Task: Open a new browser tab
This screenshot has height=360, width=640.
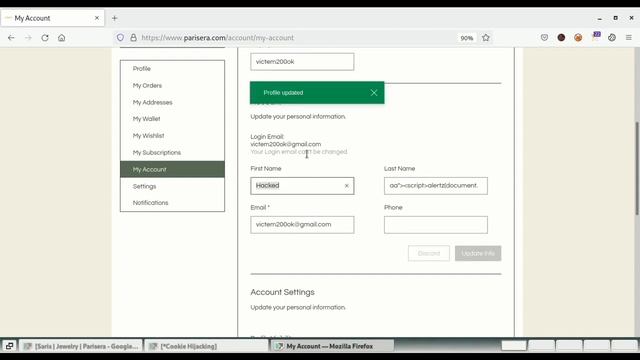Action: (x=115, y=18)
